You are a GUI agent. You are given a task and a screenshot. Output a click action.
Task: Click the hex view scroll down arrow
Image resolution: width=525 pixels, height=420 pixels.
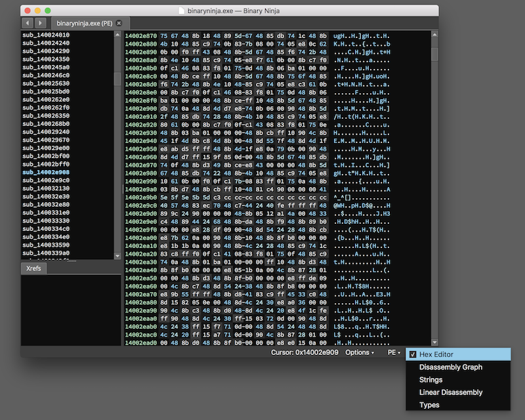(434, 343)
